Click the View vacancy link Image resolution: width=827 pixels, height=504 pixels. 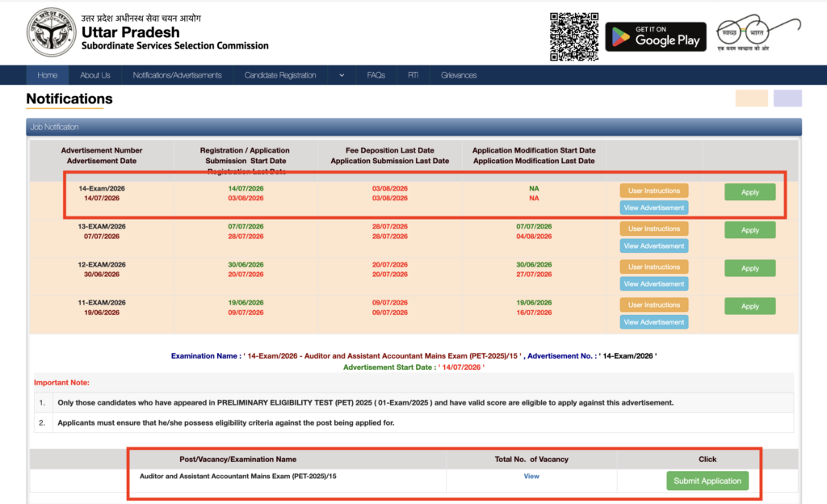click(531, 476)
